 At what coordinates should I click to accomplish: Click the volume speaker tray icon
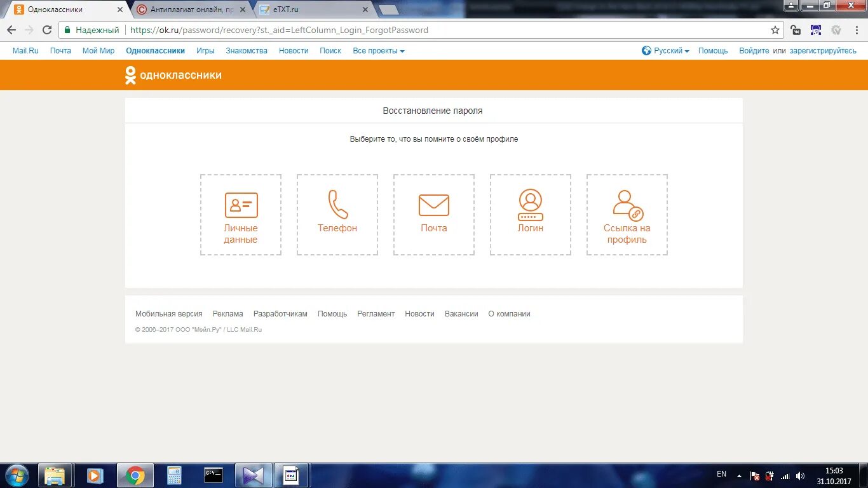(x=800, y=475)
